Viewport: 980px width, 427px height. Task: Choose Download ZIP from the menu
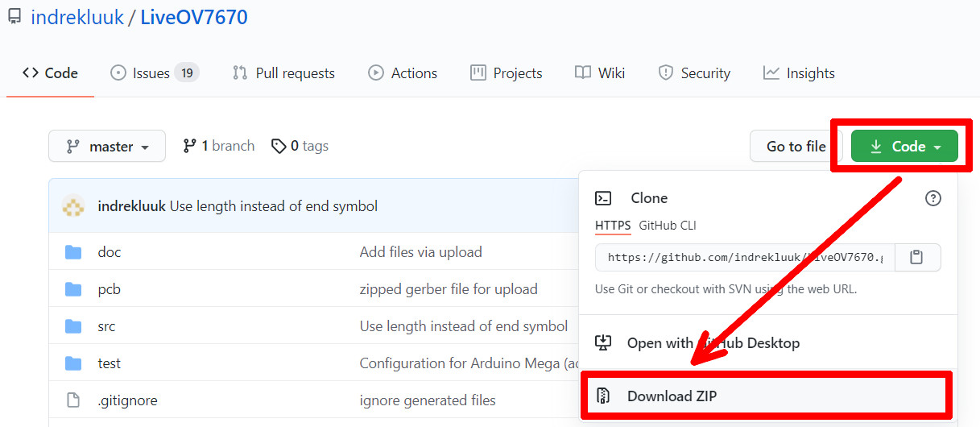point(672,396)
